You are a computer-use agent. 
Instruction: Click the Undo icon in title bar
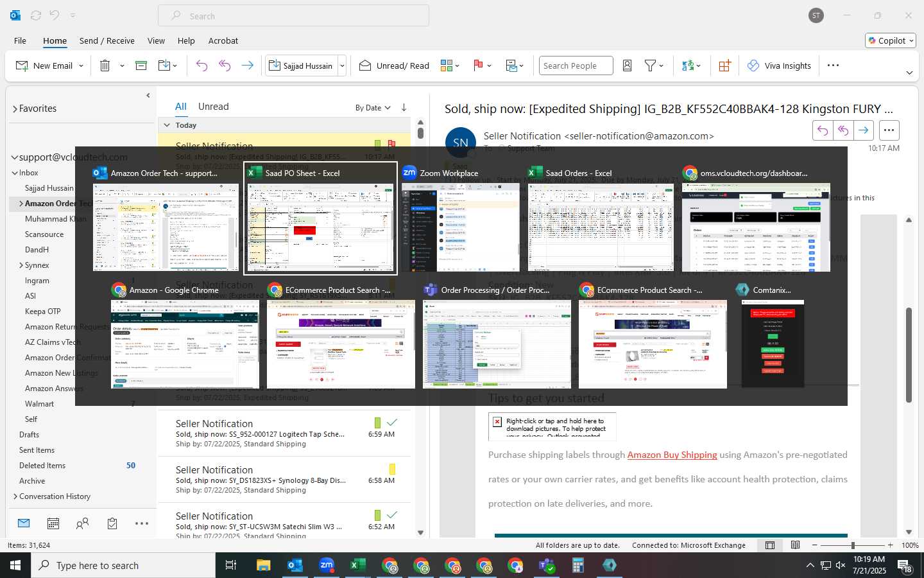pos(55,15)
